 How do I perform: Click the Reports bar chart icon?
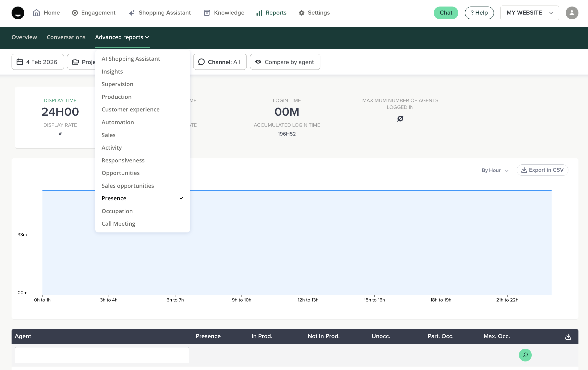tap(259, 13)
